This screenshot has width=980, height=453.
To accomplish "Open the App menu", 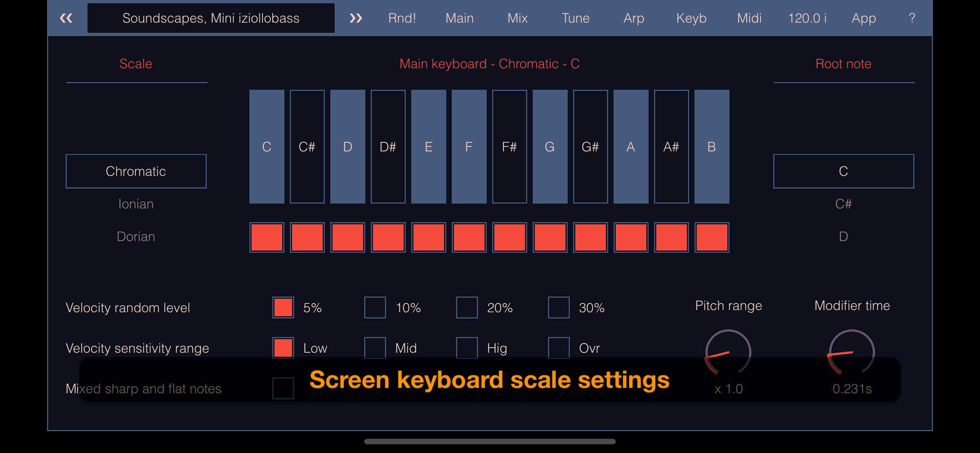I will [x=864, y=18].
